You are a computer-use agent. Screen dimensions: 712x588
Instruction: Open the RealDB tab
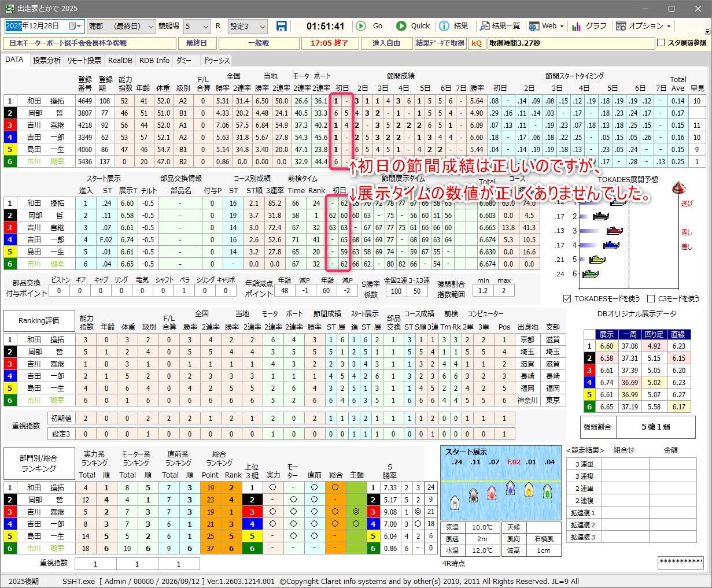[x=120, y=60]
